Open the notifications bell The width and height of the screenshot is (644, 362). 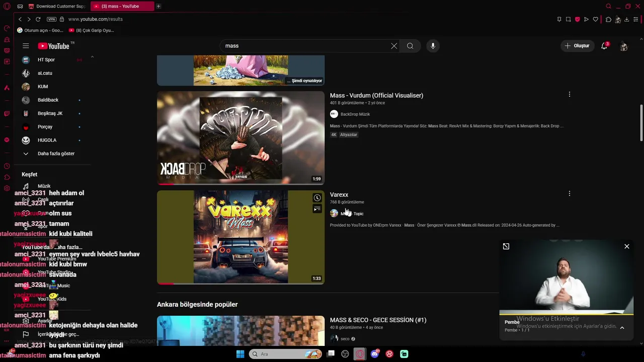tap(604, 46)
